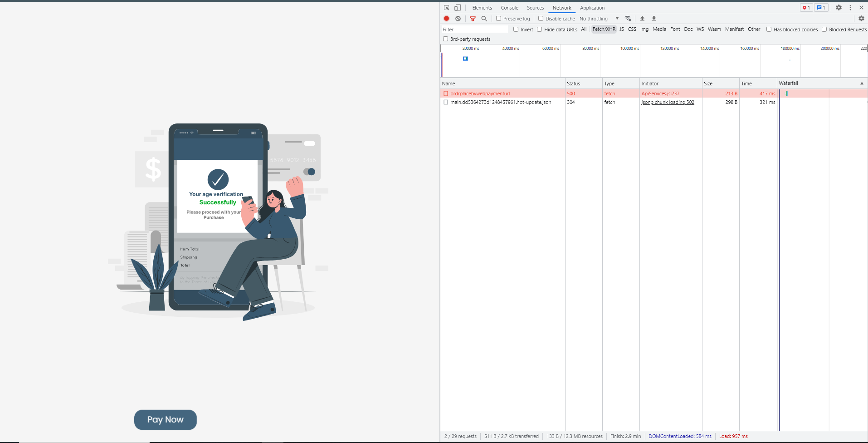Viewport: 868px width, 443px height.
Task: Toggle sort order on Waterfall column
Action: click(x=862, y=84)
